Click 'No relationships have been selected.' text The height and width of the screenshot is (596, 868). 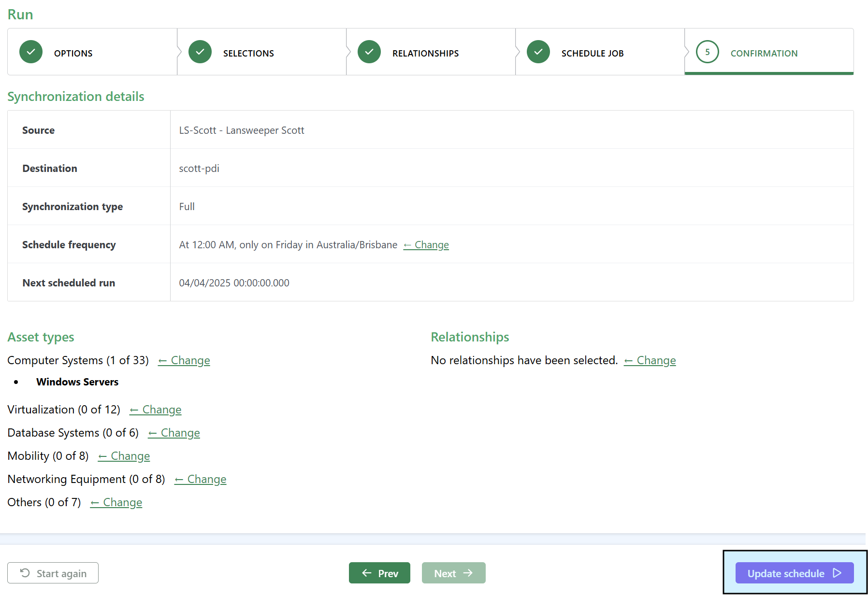(x=524, y=360)
